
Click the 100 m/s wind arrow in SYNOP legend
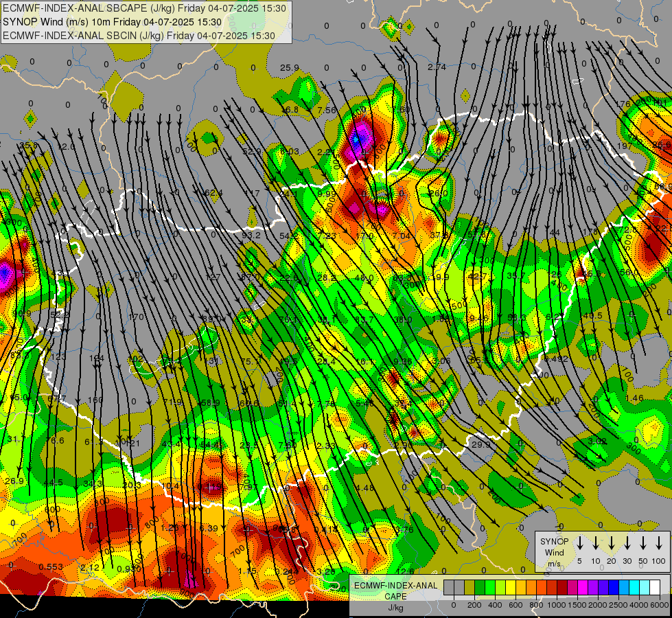(659, 542)
